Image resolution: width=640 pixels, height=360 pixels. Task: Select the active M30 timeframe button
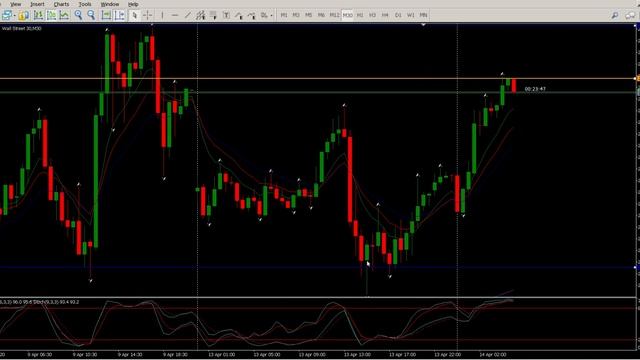(347, 16)
